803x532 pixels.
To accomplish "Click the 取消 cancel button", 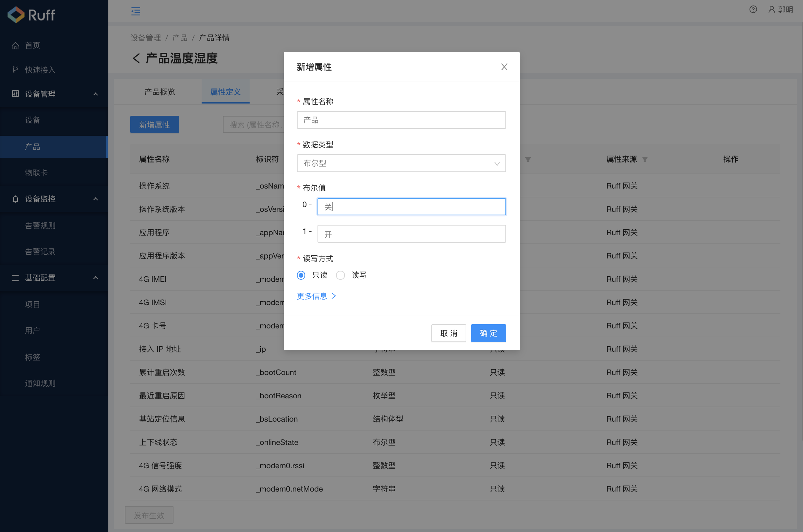I will [x=448, y=333].
